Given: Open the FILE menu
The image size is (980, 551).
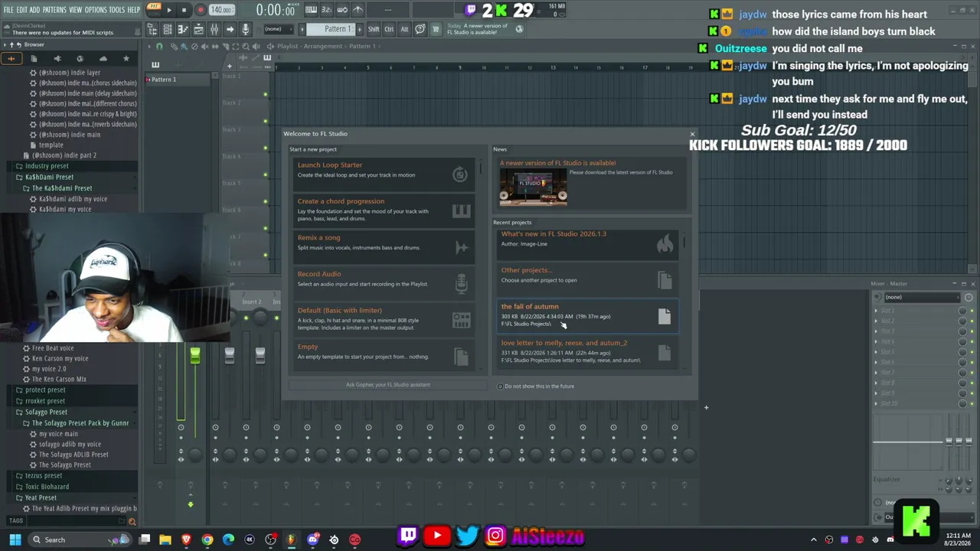Looking at the screenshot, I should pos(9,10).
